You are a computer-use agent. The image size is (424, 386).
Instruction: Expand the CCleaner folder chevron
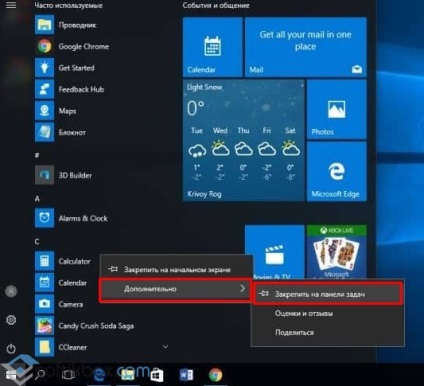tap(165, 347)
